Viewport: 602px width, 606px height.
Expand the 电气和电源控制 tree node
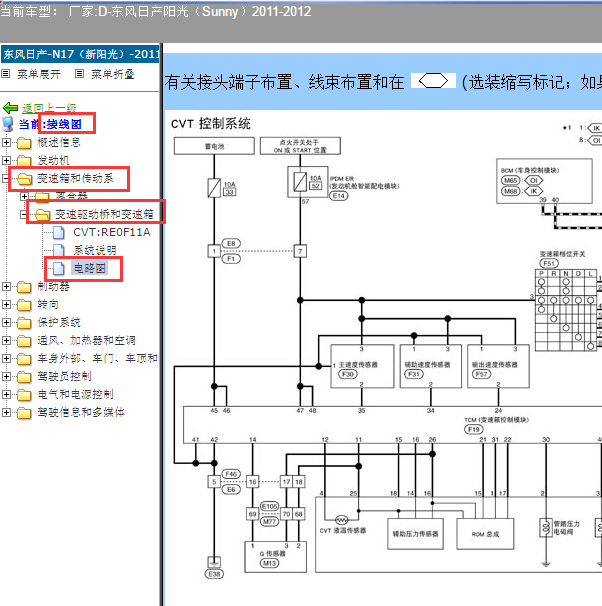(x=6, y=394)
